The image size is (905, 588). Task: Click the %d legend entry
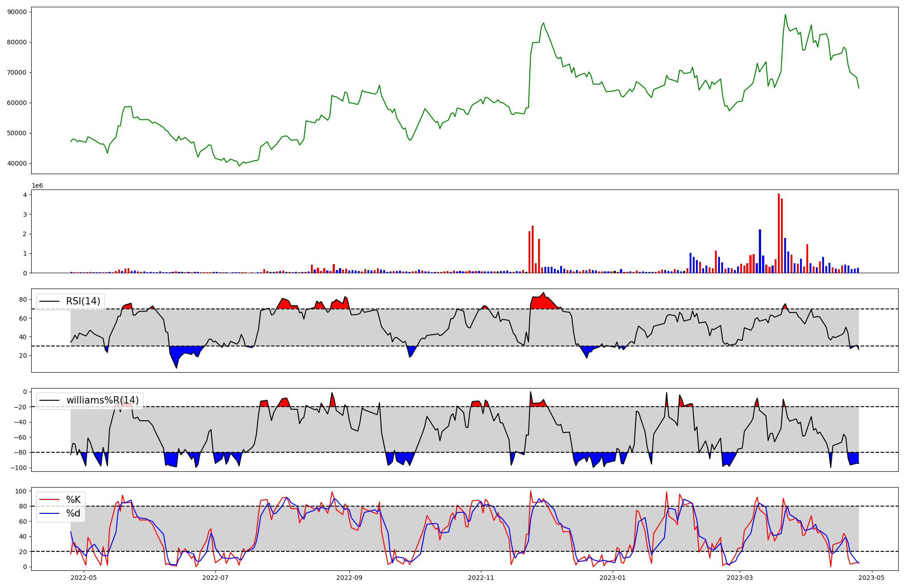73,513
